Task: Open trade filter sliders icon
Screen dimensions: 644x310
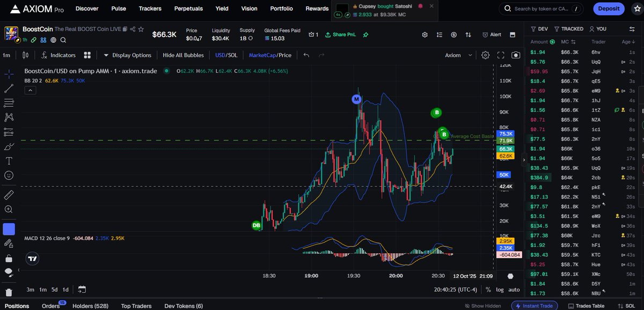Action: [x=632, y=29]
